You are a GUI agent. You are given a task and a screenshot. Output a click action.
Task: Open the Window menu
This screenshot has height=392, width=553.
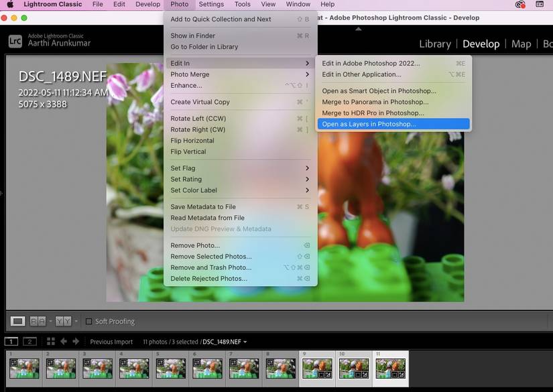pos(298,4)
